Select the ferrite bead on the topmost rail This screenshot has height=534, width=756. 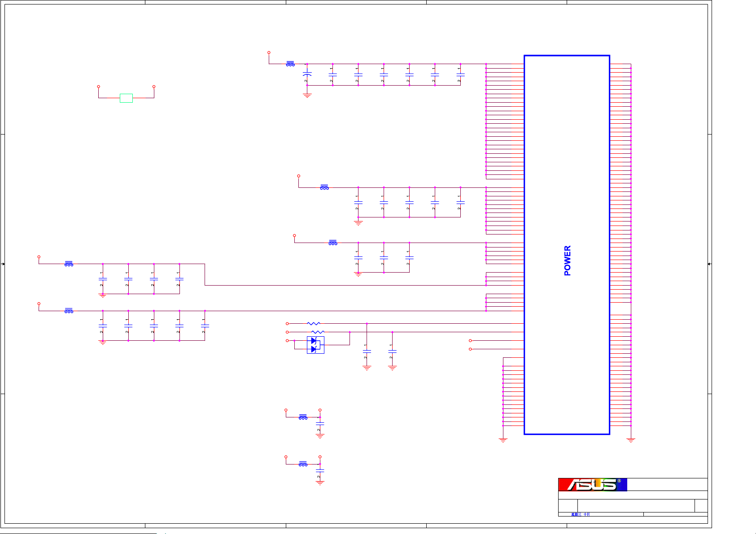[290, 64]
